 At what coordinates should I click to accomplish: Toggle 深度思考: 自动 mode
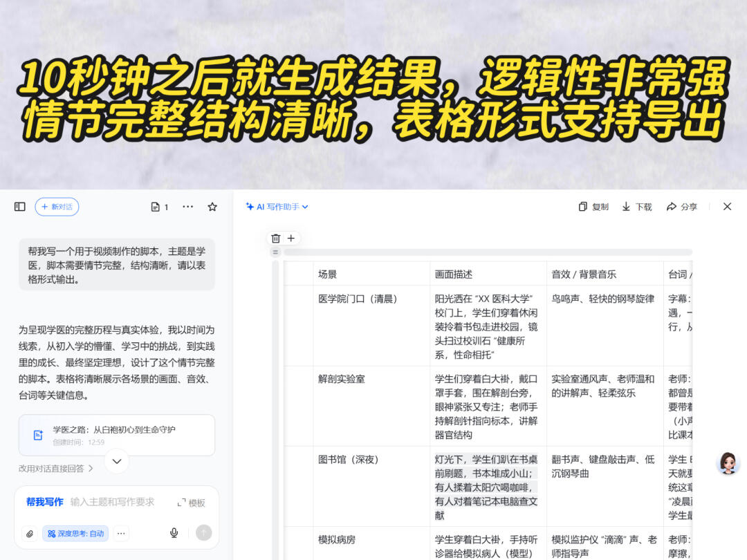coord(76,533)
